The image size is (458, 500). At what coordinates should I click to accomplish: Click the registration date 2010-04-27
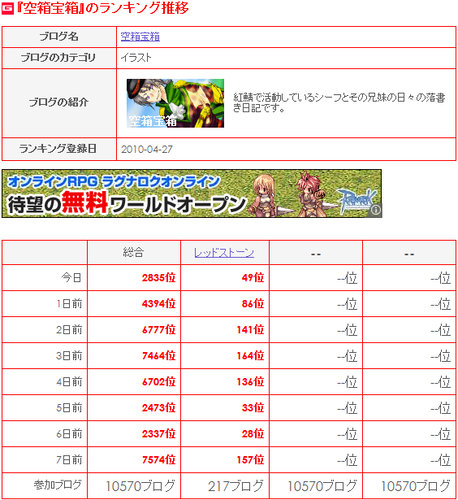click(147, 149)
